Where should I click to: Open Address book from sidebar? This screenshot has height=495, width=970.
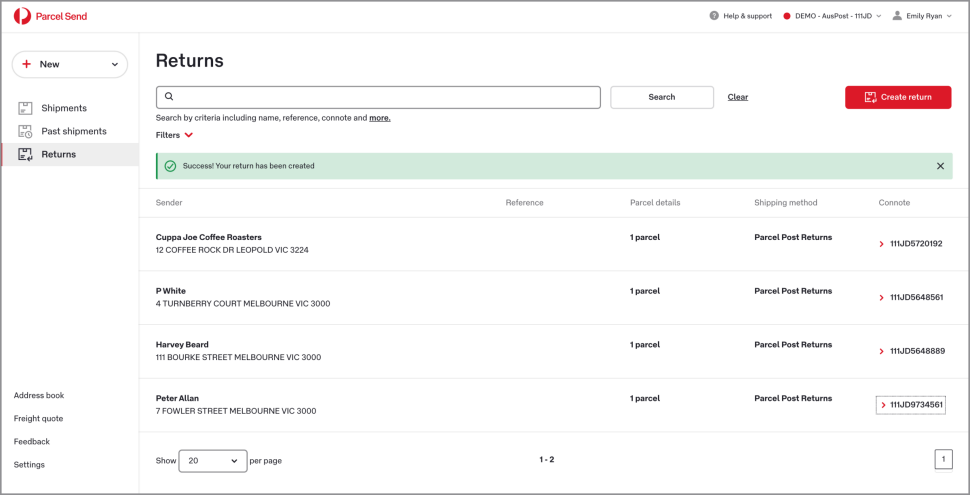pos(39,395)
